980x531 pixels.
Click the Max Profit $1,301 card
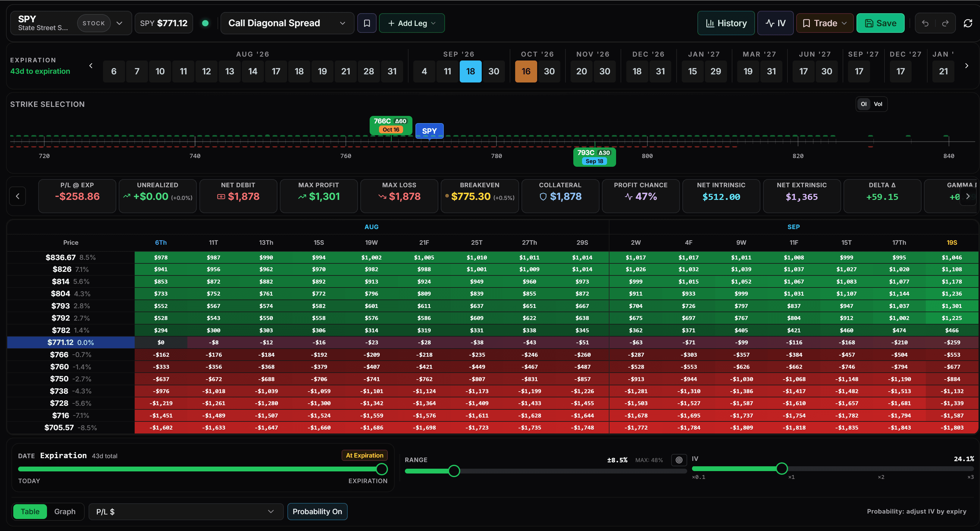tap(319, 196)
